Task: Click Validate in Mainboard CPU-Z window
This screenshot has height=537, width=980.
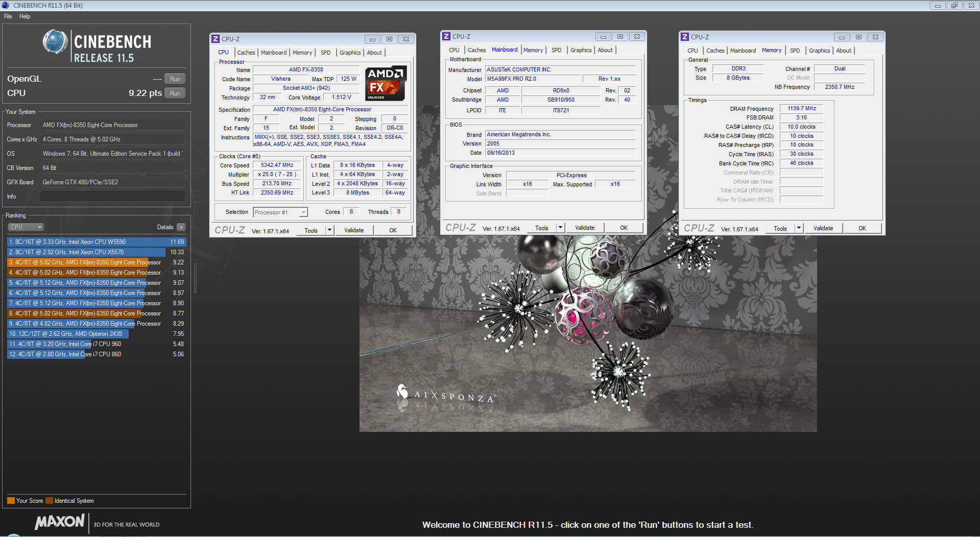Action: click(x=585, y=228)
